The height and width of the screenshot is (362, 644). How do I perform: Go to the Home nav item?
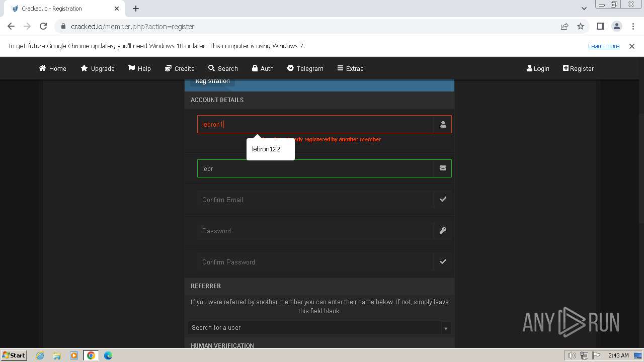pyautogui.click(x=52, y=68)
